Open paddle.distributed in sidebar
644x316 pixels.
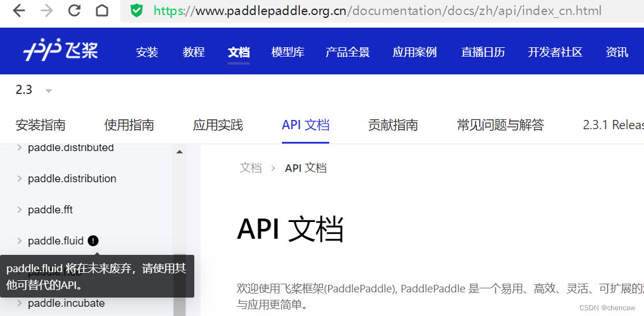(71, 148)
